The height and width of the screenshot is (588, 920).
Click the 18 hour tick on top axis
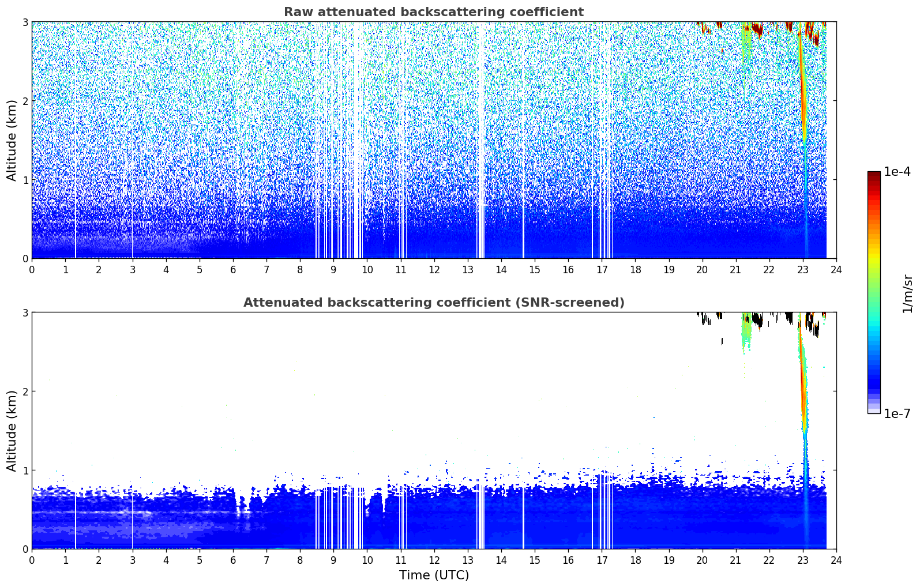[x=635, y=269]
